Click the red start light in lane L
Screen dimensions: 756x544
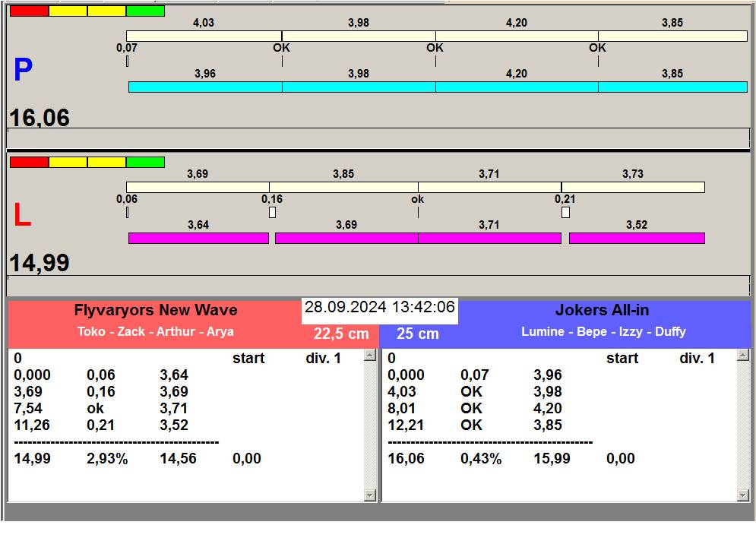click(29, 163)
